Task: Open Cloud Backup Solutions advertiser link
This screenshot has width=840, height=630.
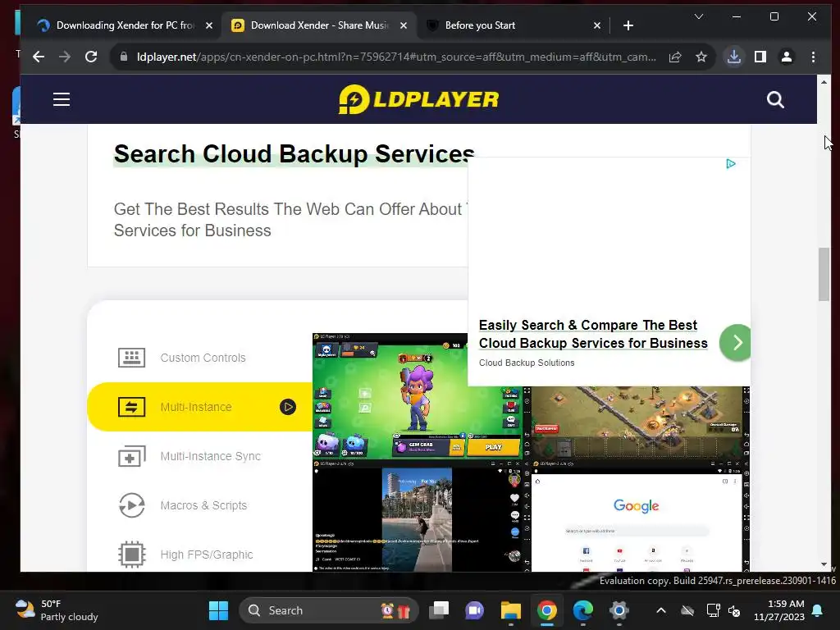Action: [x=527, y=363]
